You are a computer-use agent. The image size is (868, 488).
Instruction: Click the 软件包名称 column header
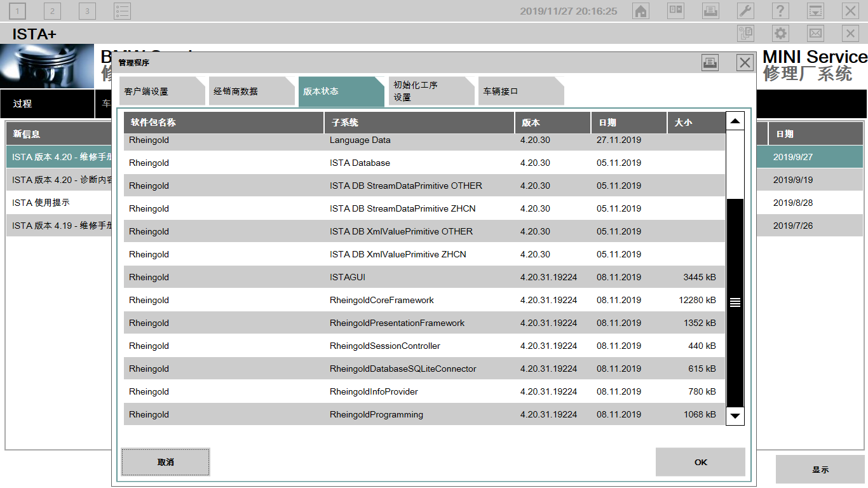(224, 123)
